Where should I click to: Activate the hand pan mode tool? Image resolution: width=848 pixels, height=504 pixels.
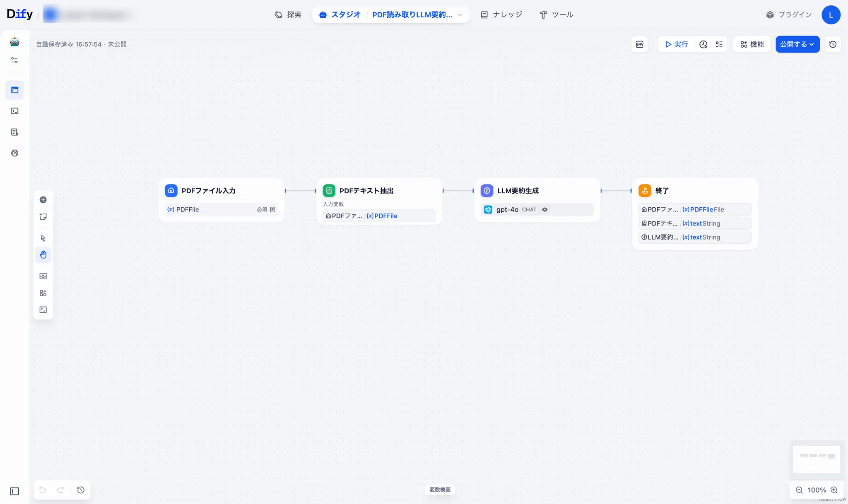click(x=43, y=255)
